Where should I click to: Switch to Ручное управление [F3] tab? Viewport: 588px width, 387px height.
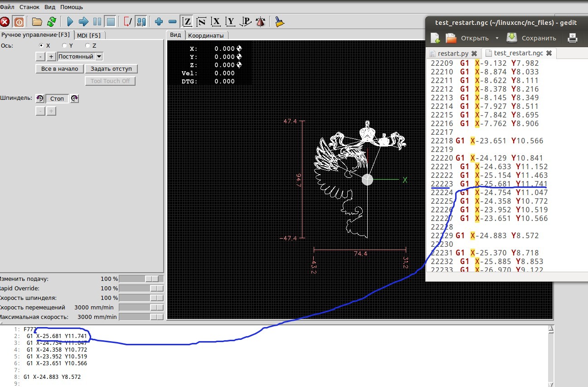35,35
